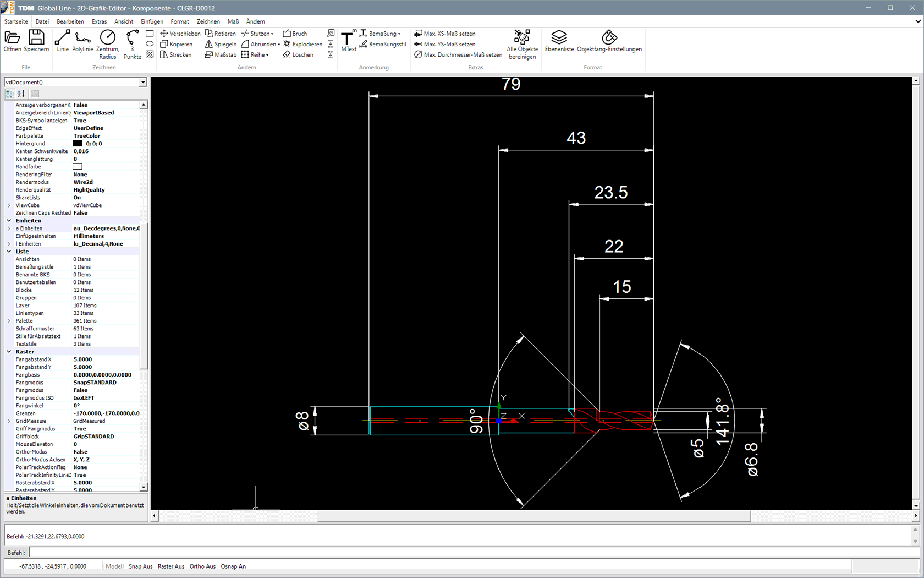Select the Ortho-Modus False value
The height and width of the screenshot is (578, 924).
[x=81, y=452]
